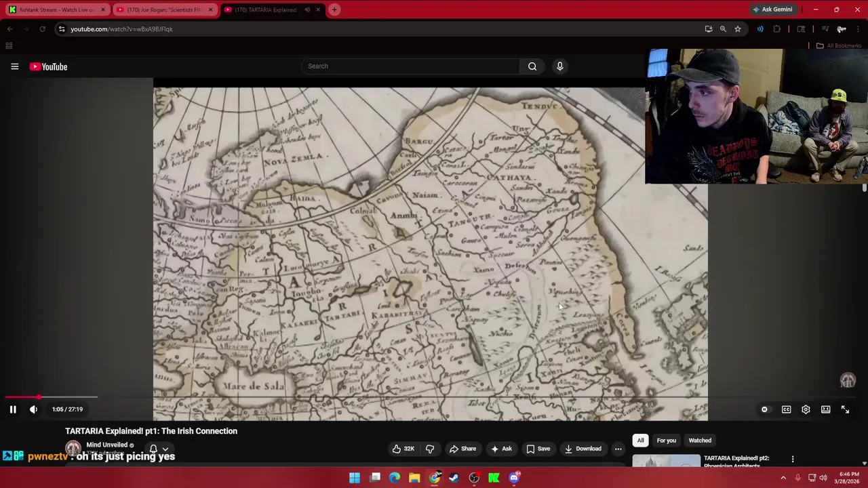Select the TARTARIA Explained browser tab
The height and width of the screenshot is (488, 868).
pos(264,9)
